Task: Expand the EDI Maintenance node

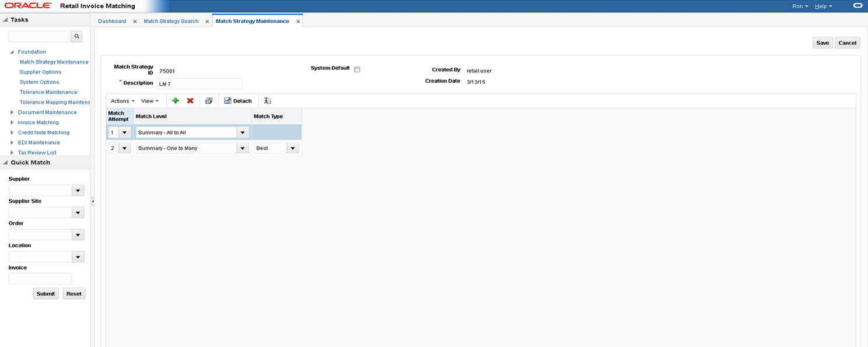Action: click(x=12, y=142)
